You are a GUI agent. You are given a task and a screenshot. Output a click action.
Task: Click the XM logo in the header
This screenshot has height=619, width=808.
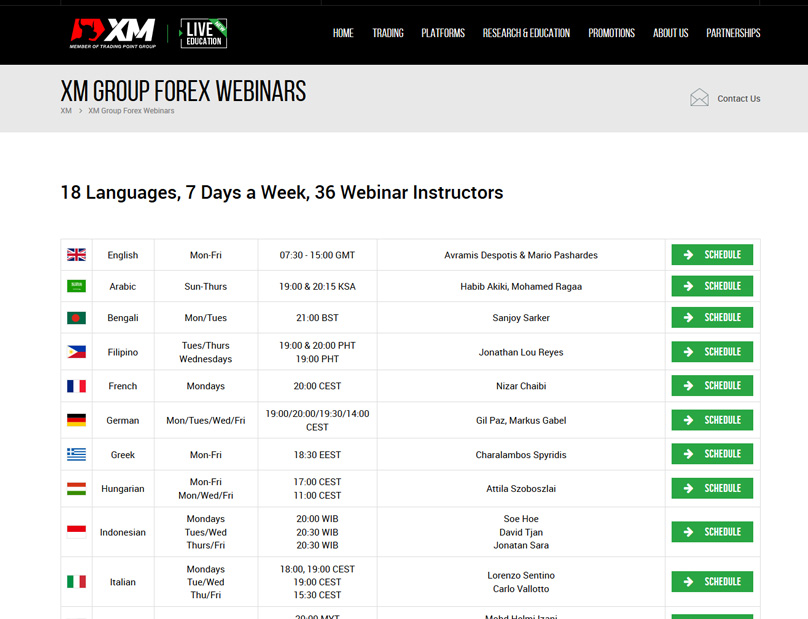click(113, 33)
